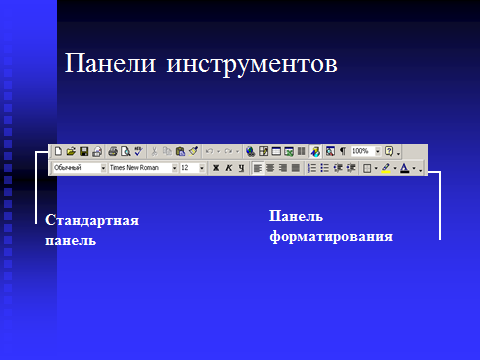Click the Paste clipboard icon

(180, 151)
